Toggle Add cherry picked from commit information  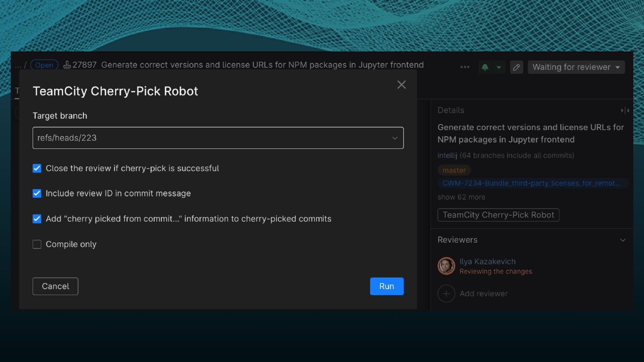pyautogui.click(x=37, y=219)
